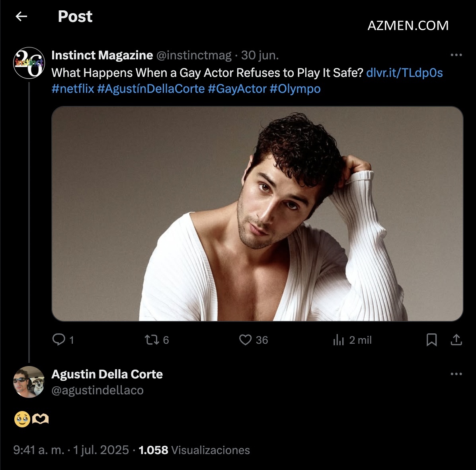
Task: Select the #GayActor hashtag
Action: pos(237,88)
